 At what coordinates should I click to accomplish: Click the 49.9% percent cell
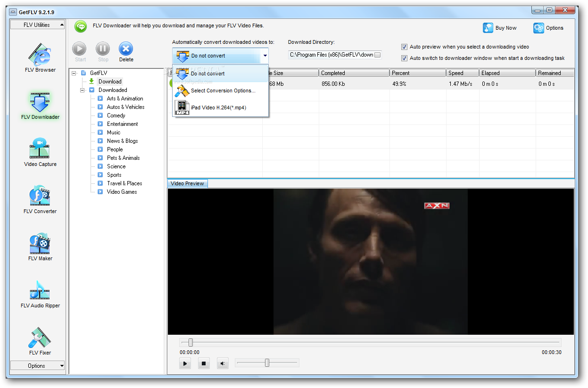(x=399, y=84)
